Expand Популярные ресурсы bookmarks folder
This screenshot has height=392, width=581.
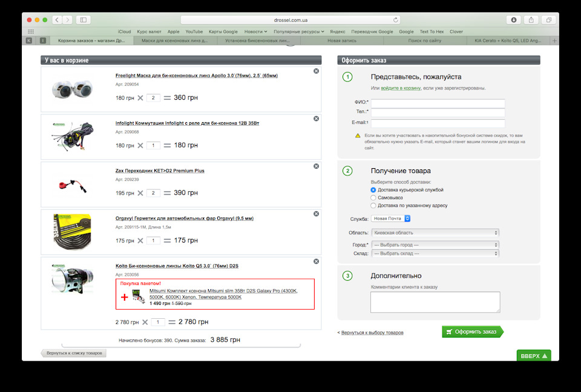(x=298, y=31)
